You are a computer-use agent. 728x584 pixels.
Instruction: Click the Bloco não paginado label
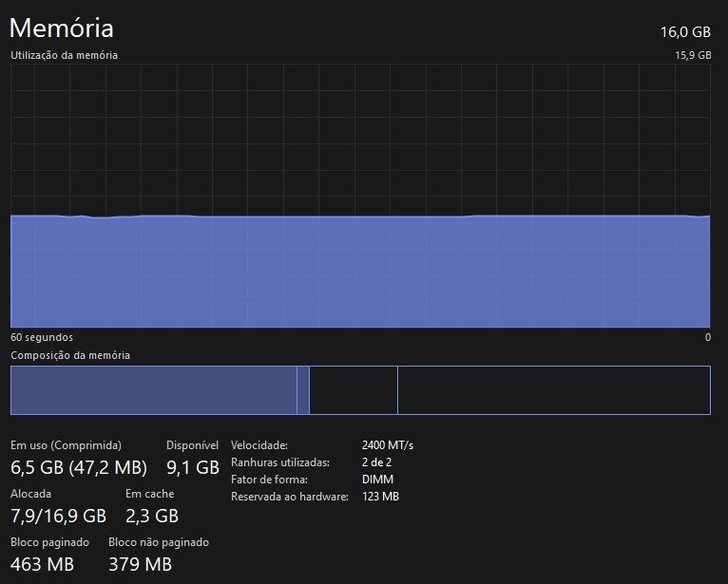pos(159,542)
